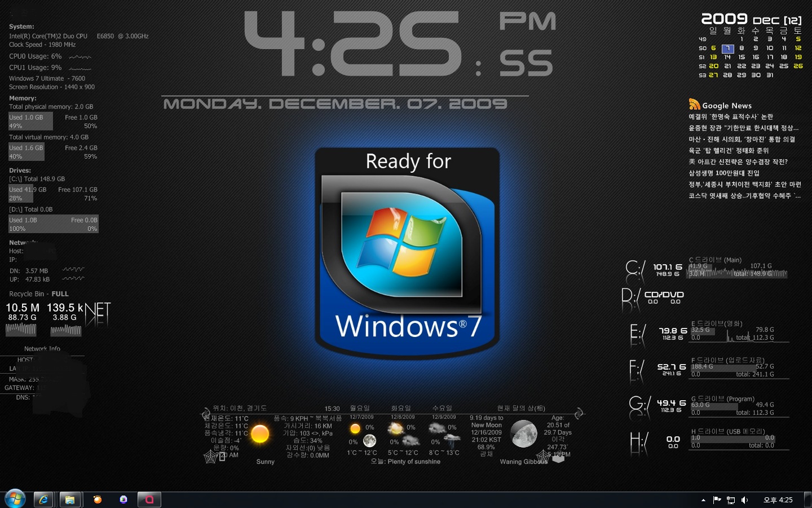Click the virtual memory Used 1.6 GB bar
This screenshot has height=508, width=812.
[x=27, y=152]
